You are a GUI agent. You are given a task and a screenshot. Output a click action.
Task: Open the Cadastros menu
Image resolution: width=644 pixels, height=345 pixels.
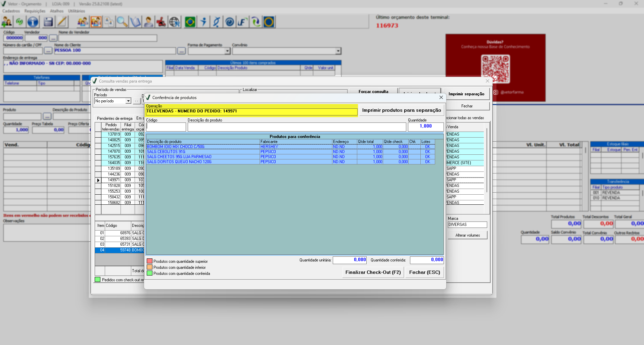pos(11,11)
